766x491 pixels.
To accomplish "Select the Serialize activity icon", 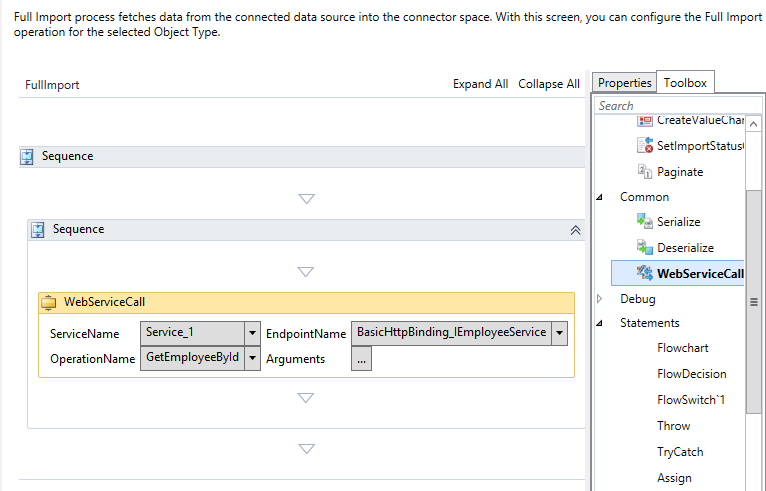I will (x=645, y=222).
